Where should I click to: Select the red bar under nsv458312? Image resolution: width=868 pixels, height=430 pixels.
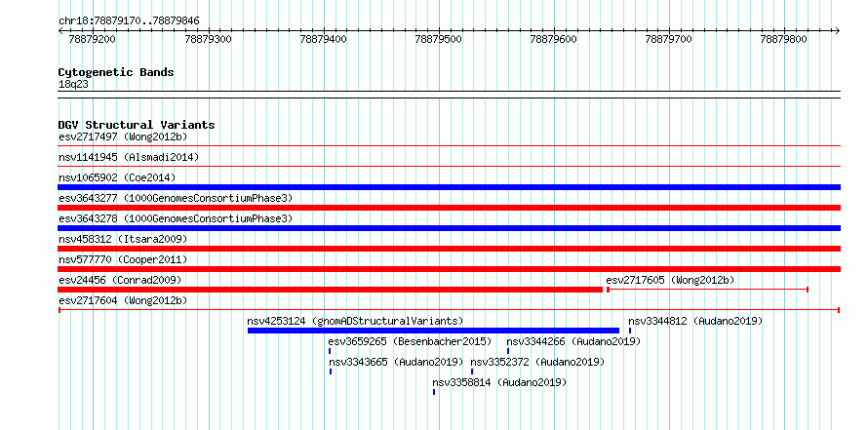point(450,249)
